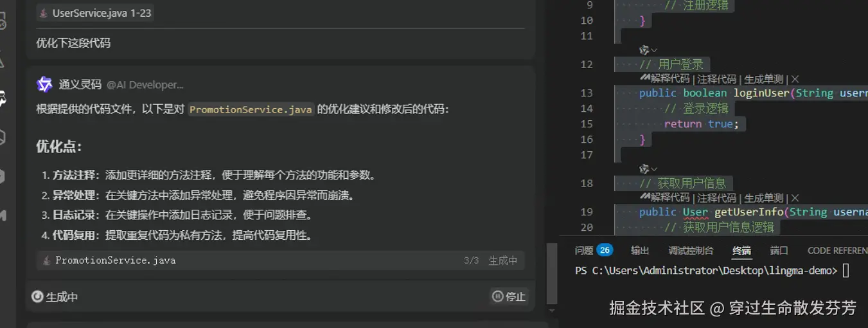Switch to the 问题 tab with 26 badge
Viewport: 868px width, 328px height.
tap(594, 250)
